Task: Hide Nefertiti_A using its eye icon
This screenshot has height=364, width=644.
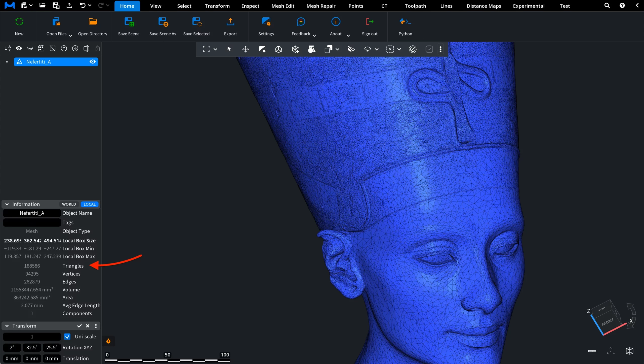Action: pos(93,62)
